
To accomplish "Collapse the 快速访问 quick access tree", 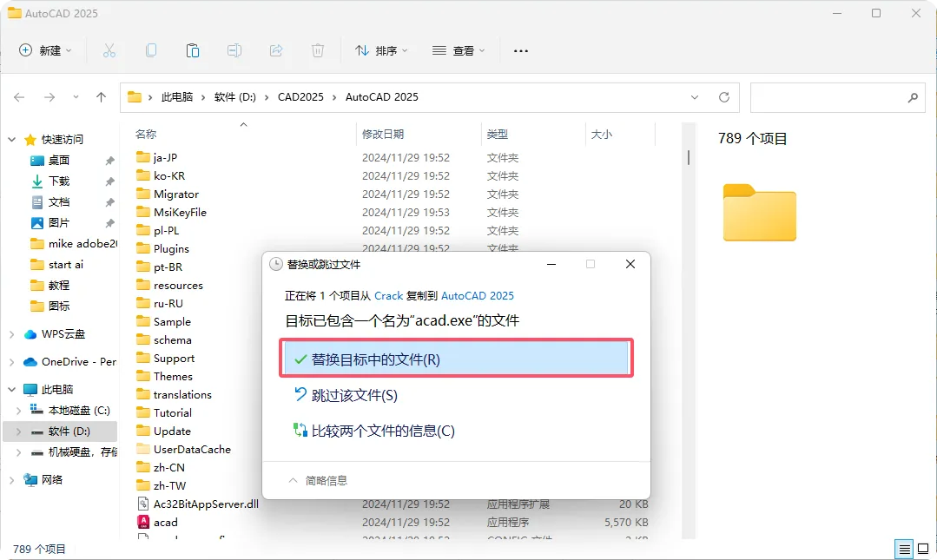I will tap(12, 139).
